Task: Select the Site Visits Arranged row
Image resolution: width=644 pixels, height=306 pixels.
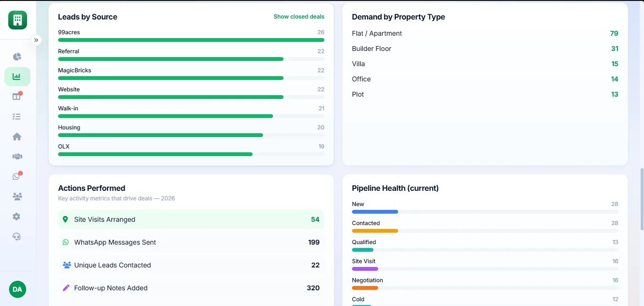Action: [x=191, y=219]
